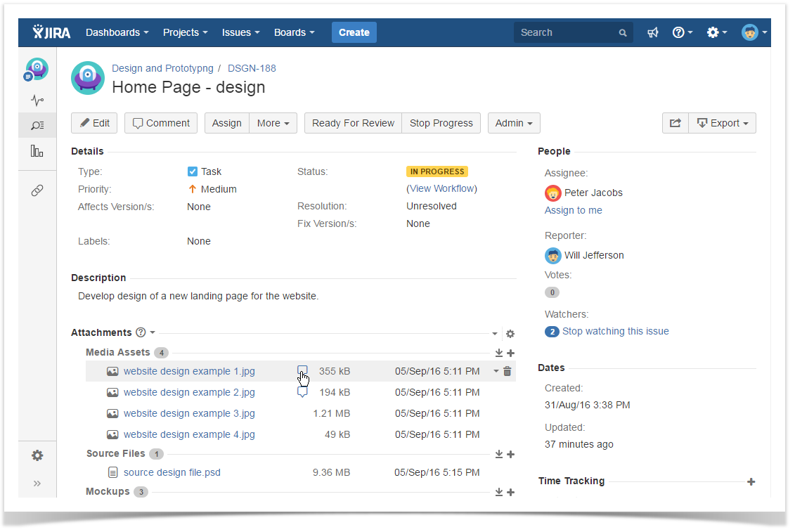Viewport: 795px width, 532px height.
Task: Open the More actions dropdown
Action: 273,123
